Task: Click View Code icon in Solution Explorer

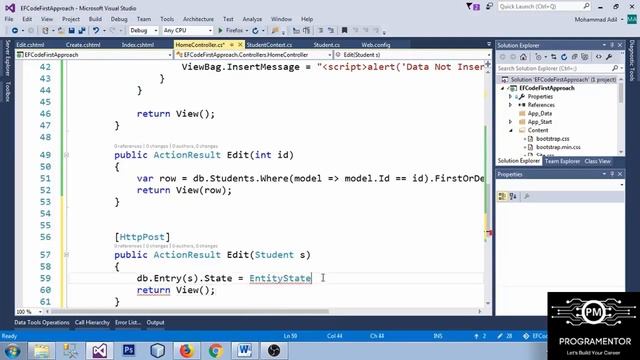Action: pos(598,57)
